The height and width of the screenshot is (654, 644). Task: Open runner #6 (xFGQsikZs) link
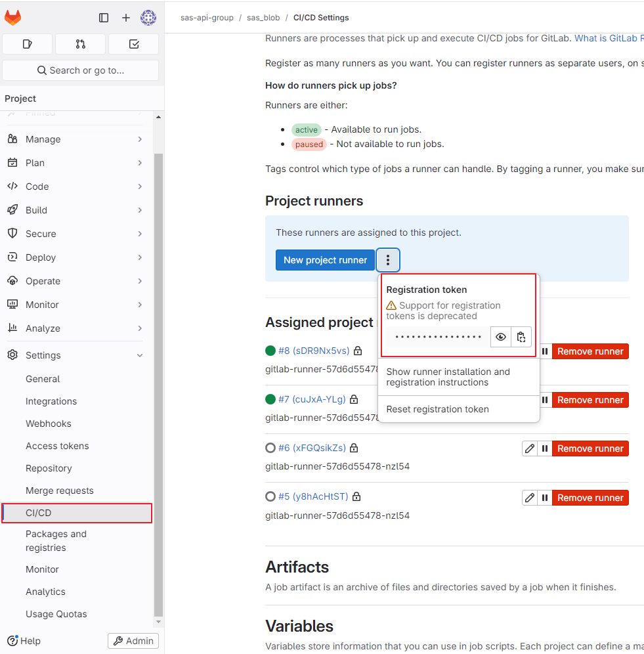[312, 448]
